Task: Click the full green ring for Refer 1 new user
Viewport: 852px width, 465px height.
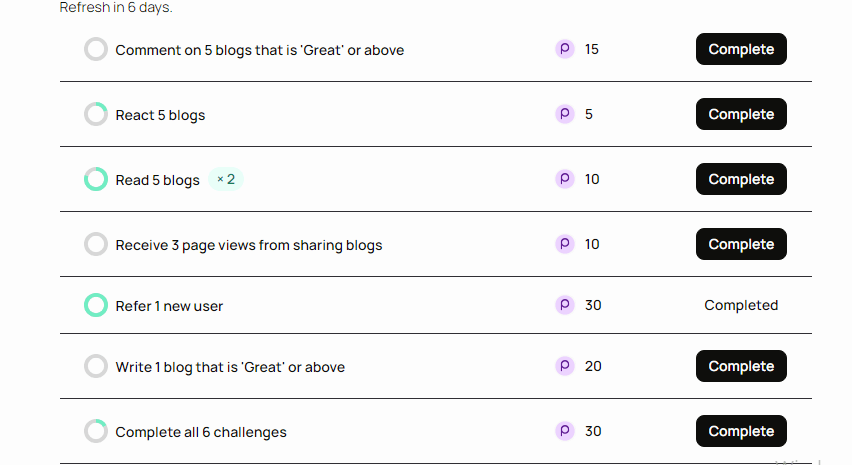Action: pyautogui.click(x=96, y=305)
